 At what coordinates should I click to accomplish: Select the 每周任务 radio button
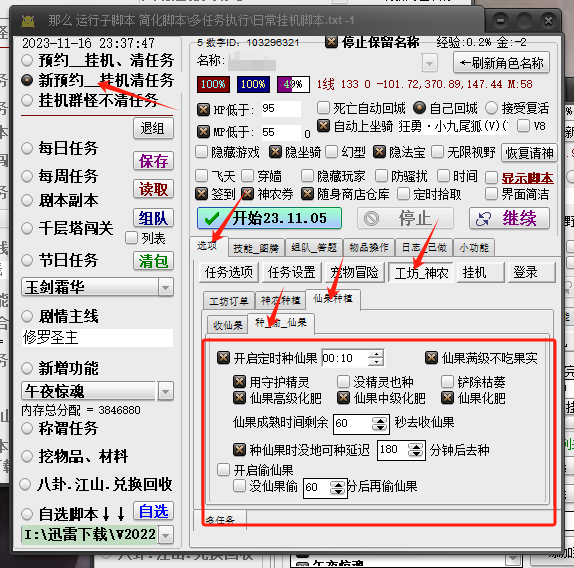(27, 176)
